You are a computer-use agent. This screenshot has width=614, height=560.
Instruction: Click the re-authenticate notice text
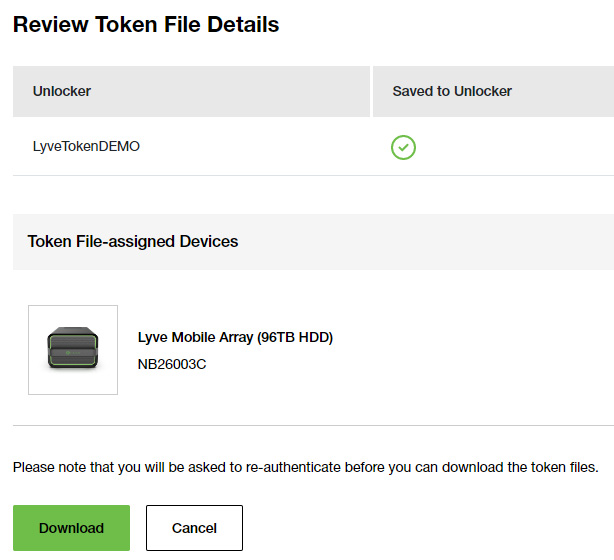(x=305, y=467)
